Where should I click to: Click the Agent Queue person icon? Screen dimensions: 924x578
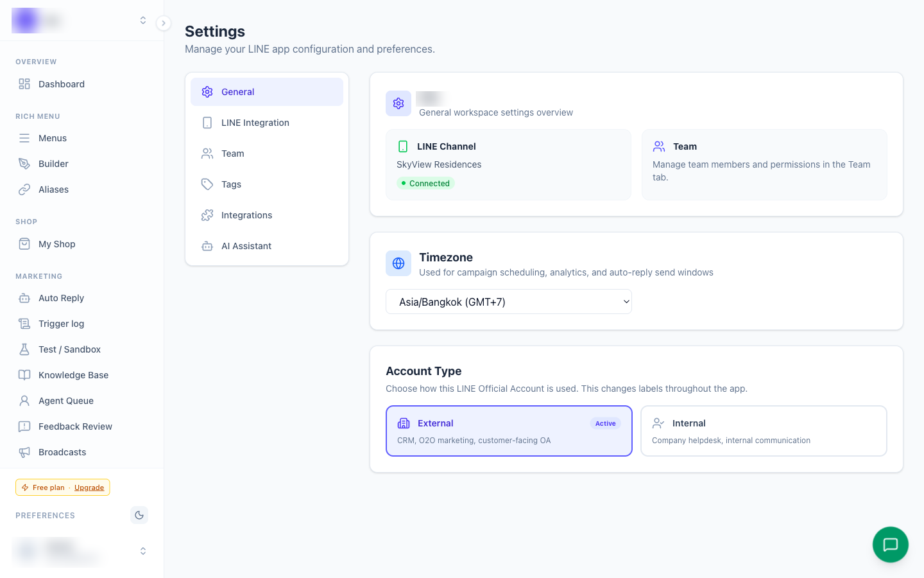24,401
